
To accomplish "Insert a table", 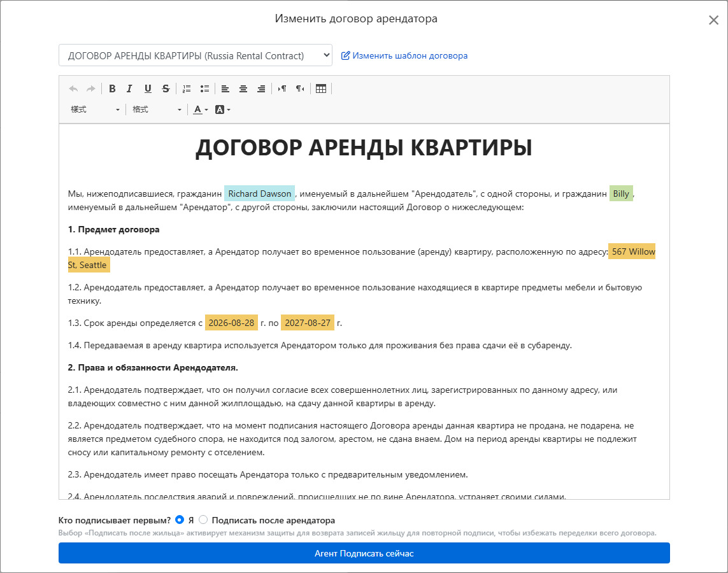I will pyautogui.click(x=321, y=88).
